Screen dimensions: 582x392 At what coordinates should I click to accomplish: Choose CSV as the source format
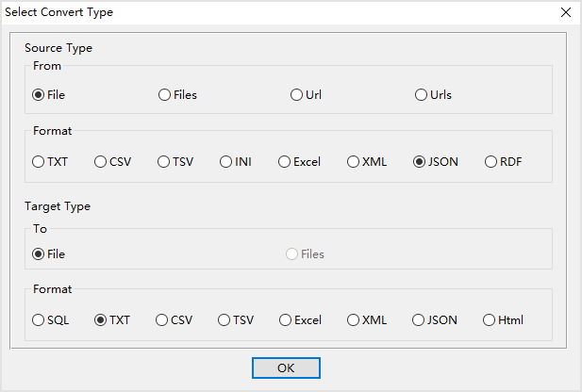tap(101, 161)
